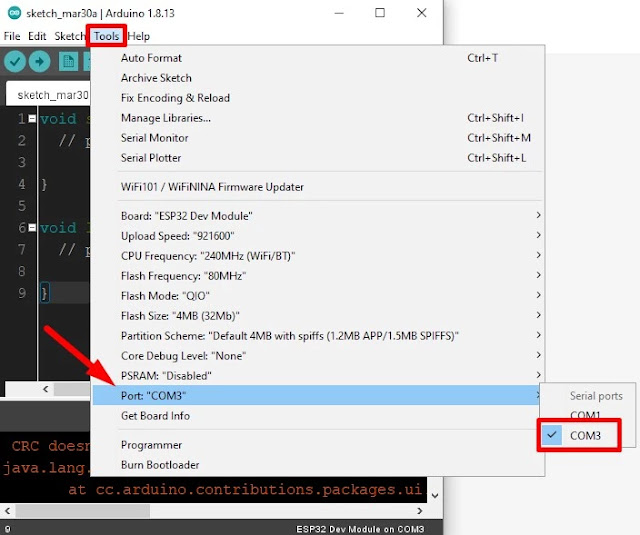Launch Serial Plotter from menu
This screenshot has height=535, width=640.
click(318, 158)
